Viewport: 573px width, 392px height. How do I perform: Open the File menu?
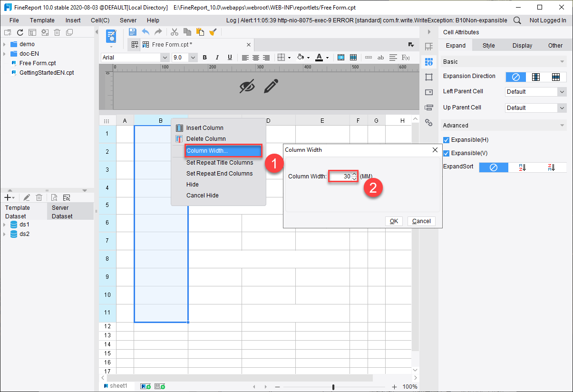point(14,20)
